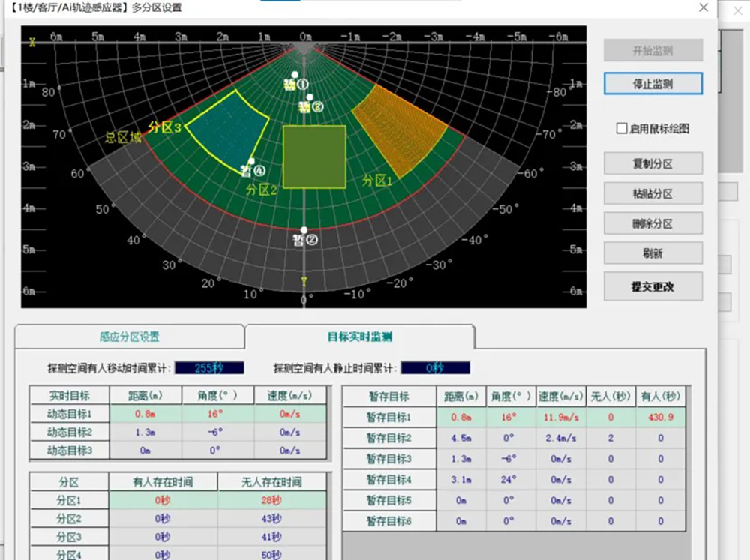
Task: Click the 删除分区 button
Action: tap(653, 223)
